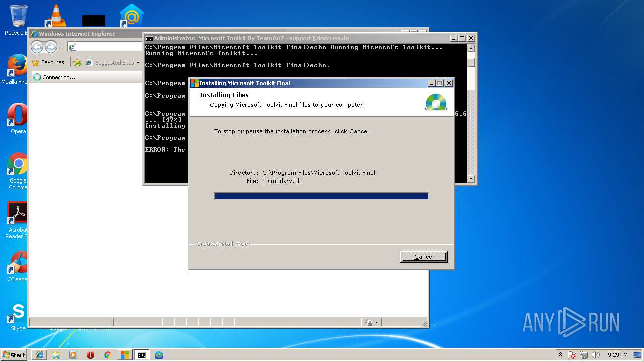Click the Chrome taskbar icon
The height and width of the screenshot is (362, 644).
pos(107,355)
